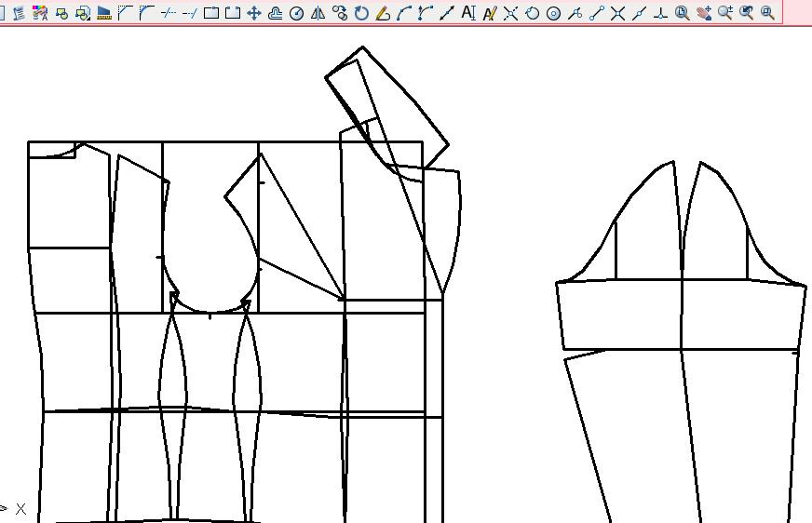
Task: Select the arc curve tool
Action: click(404, 13)
